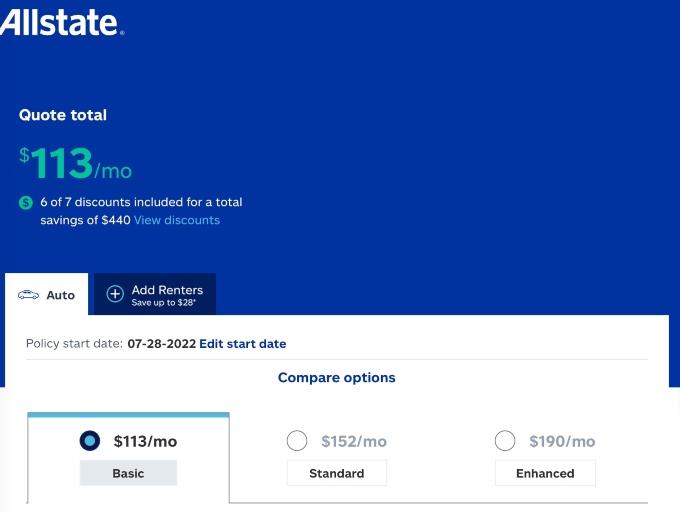Select the $190/mo Enhanced radio button
680x512 pixels.
(x=505, y=441)
